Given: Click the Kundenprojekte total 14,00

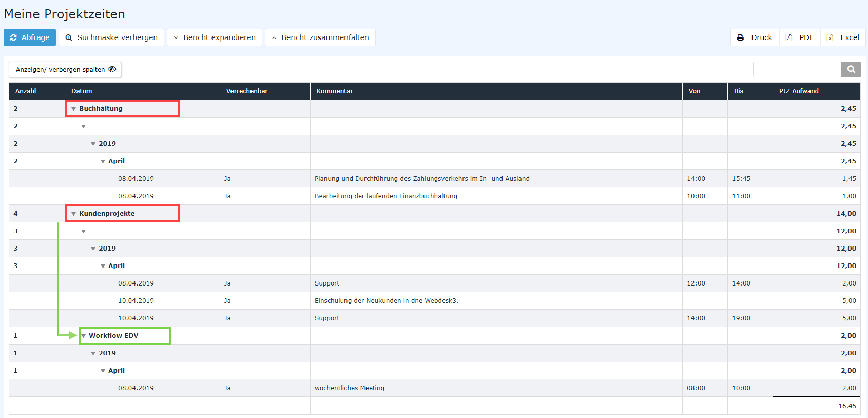Looking at the screenshot, I should [x=846, y=214].
